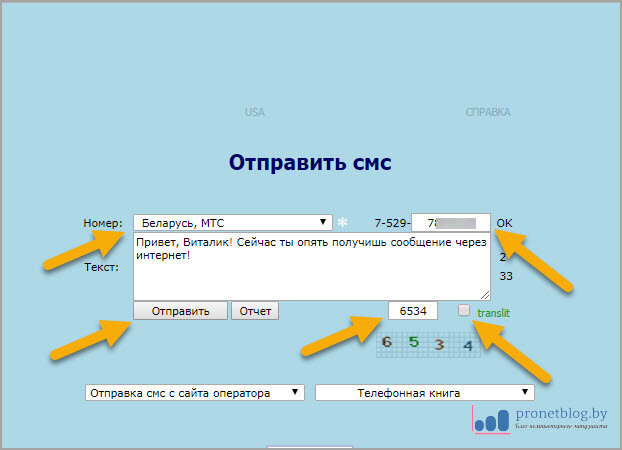622x450 pixels.
Task: Click the Номер: label
Action: click(103, 223)
